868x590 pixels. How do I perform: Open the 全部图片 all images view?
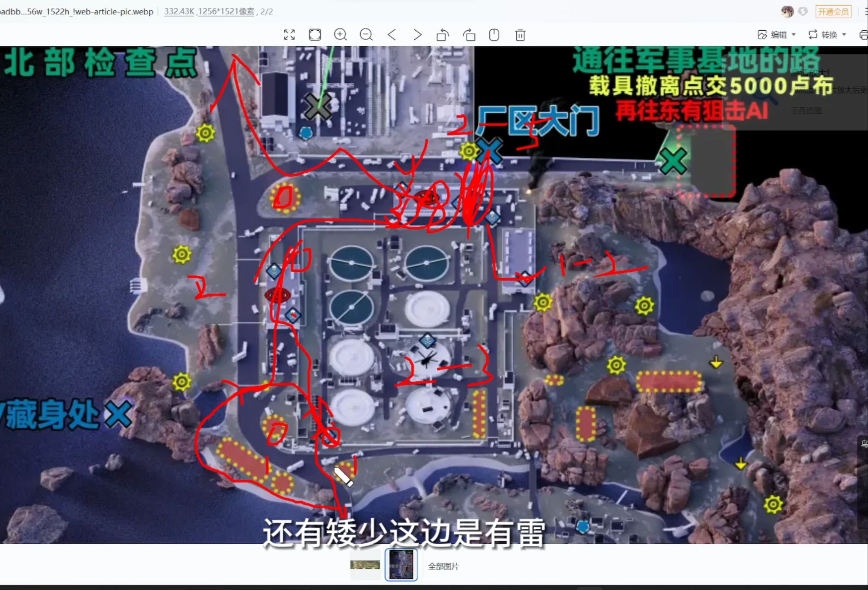point(443,566)
